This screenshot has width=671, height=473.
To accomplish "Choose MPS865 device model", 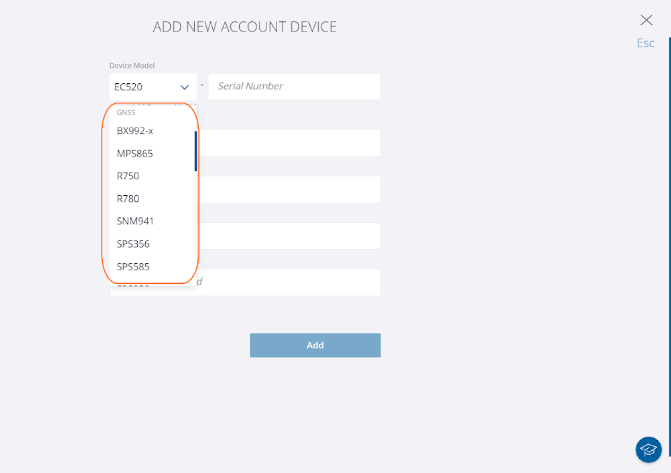I will click(135, 153).
